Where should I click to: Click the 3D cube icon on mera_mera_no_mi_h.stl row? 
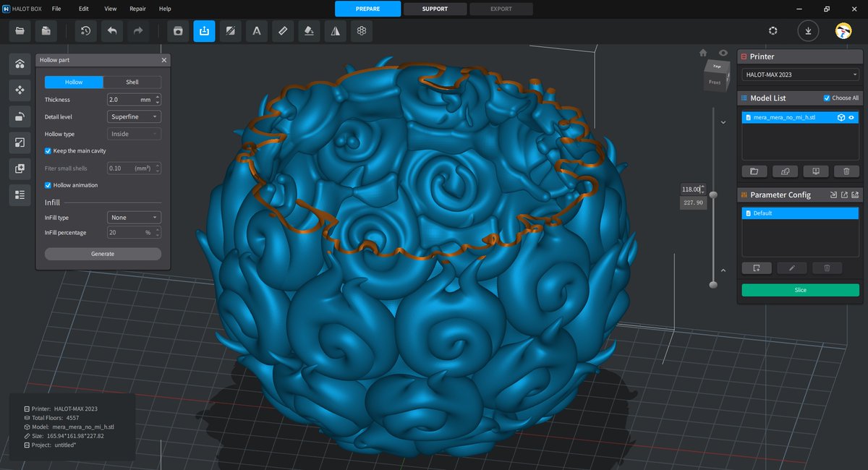pyautogui.click(x=841, y=117)
